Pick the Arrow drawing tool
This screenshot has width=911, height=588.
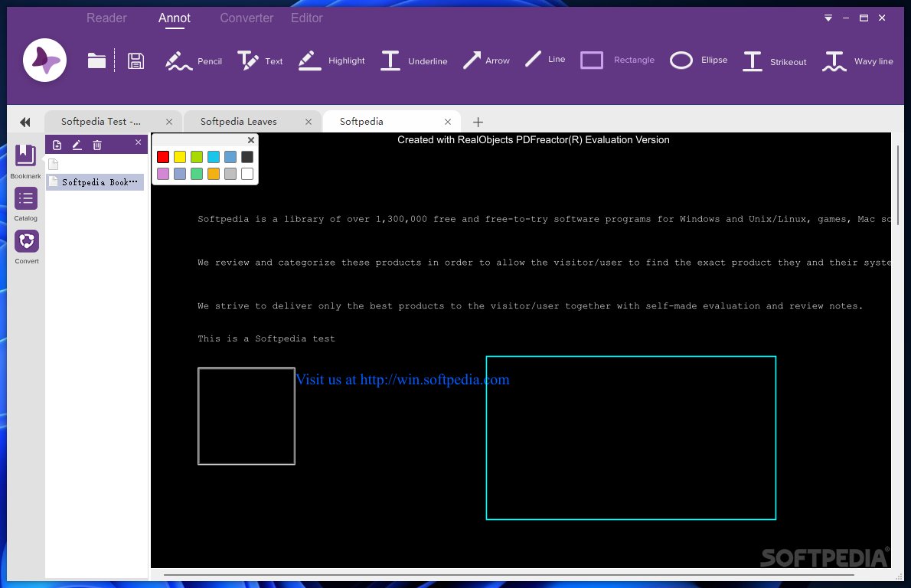pyautogui.click(x=486, y=60)
